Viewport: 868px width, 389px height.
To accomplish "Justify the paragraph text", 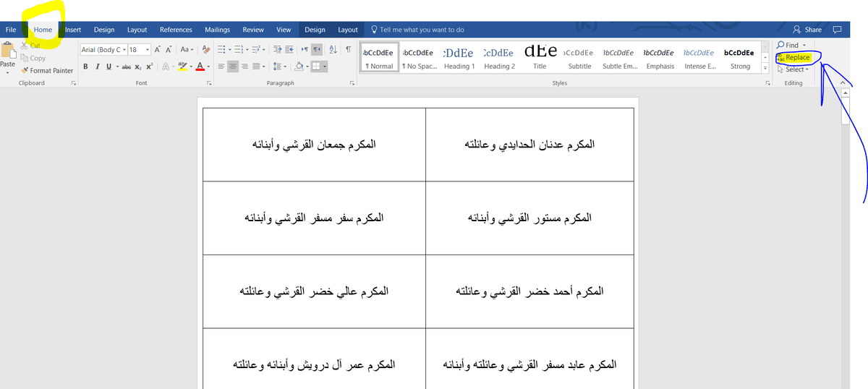I will click(257, 67).
